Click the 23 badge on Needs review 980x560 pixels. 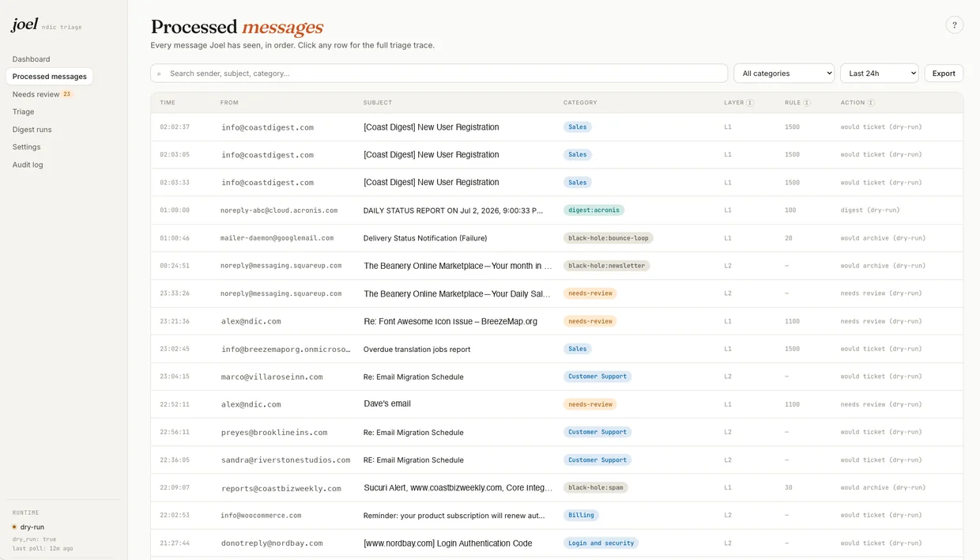67,94
